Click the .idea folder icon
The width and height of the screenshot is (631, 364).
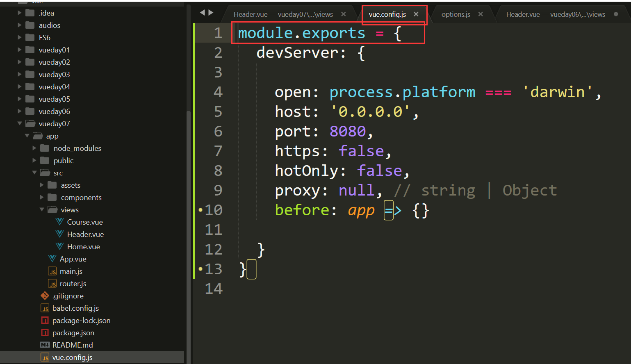30,13
